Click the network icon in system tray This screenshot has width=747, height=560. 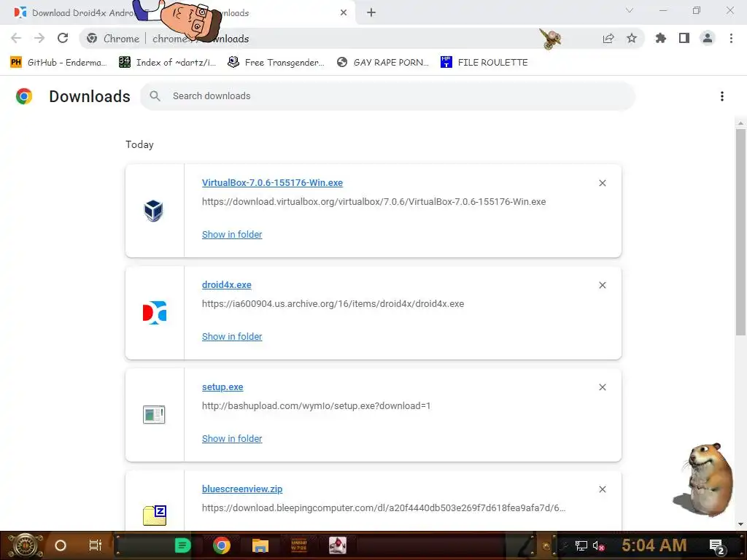pyautogui.click(x=581, y=545)
